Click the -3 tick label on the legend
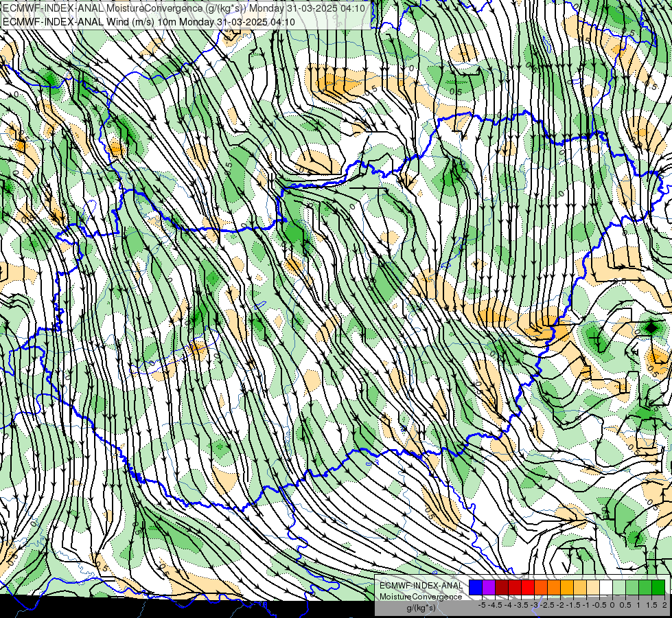Viewport: 672px width, 618px height. point(535,605)
